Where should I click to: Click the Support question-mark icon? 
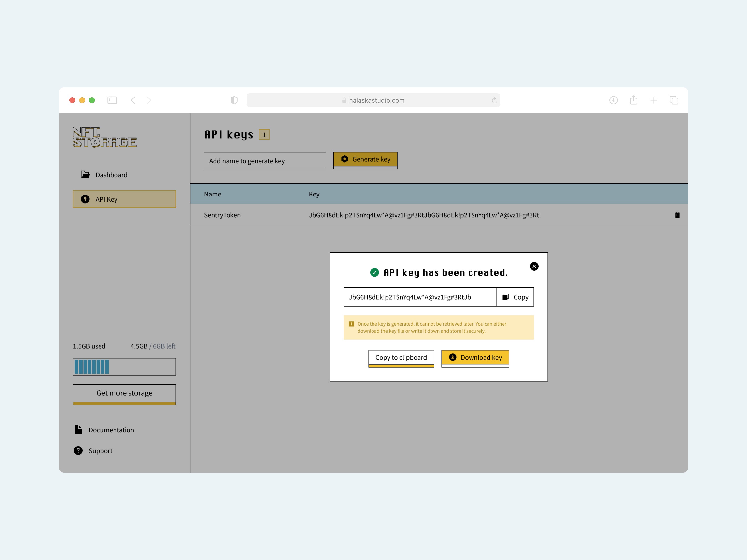(78, 451)
